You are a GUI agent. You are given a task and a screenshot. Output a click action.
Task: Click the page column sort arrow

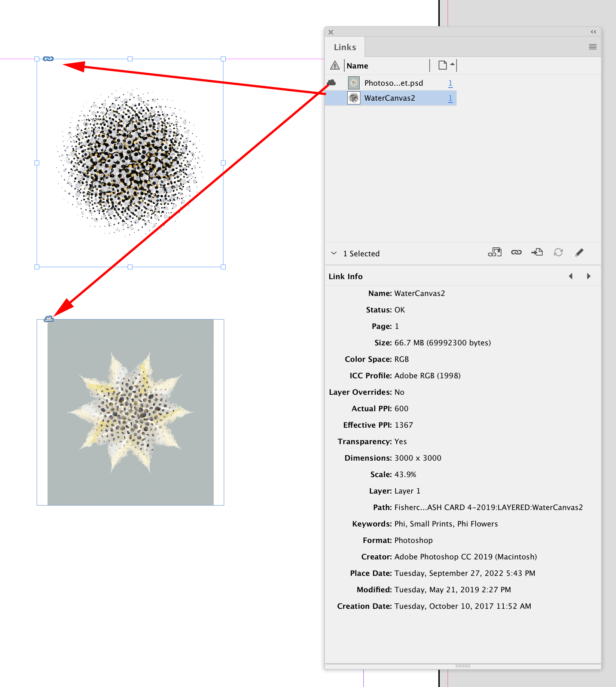pyautogui.click(x=452, y=65)
